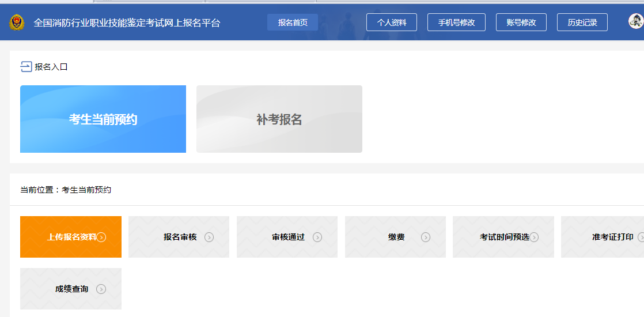Click the 全国消防行业职业技能鉴定 platform title
Viewport: 644px width, 317px height.
point(127,23)
